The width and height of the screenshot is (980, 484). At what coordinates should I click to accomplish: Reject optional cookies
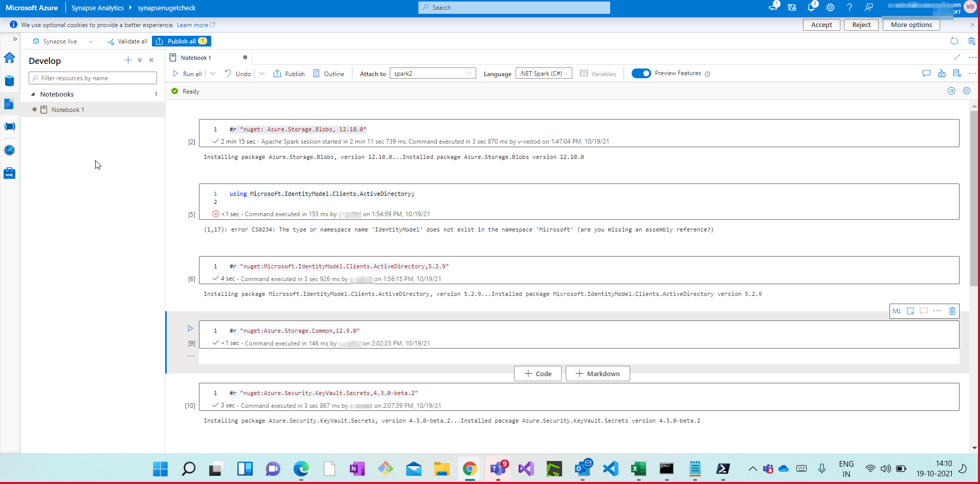click(x=861, y=25)
